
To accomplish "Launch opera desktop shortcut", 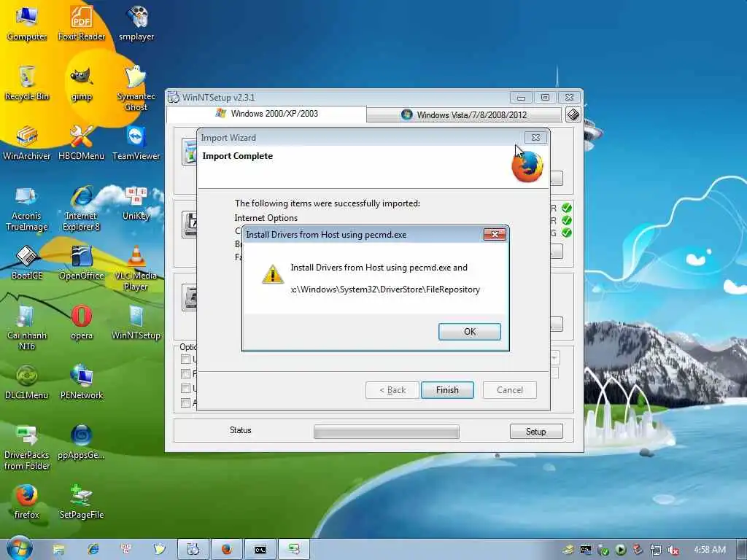I will click(x=82, y=322).
